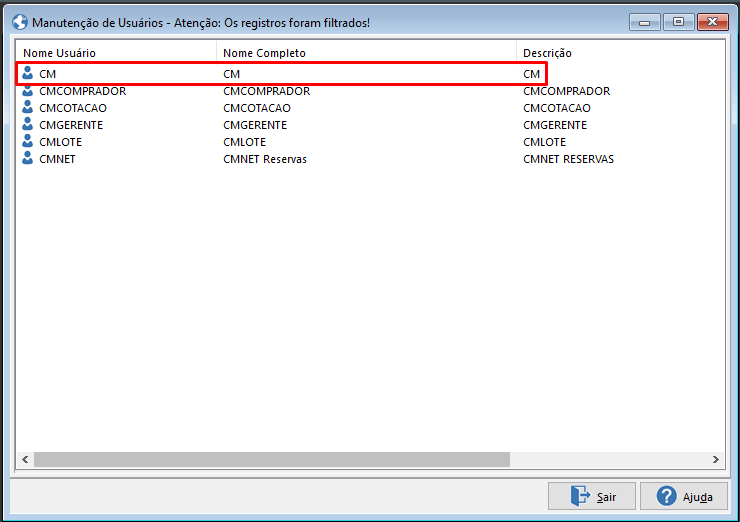Image resolution: width=740 pixels, height=522 pixels.
Task: Close the Manutenção de Usuários window
Action: pos(713,22)
